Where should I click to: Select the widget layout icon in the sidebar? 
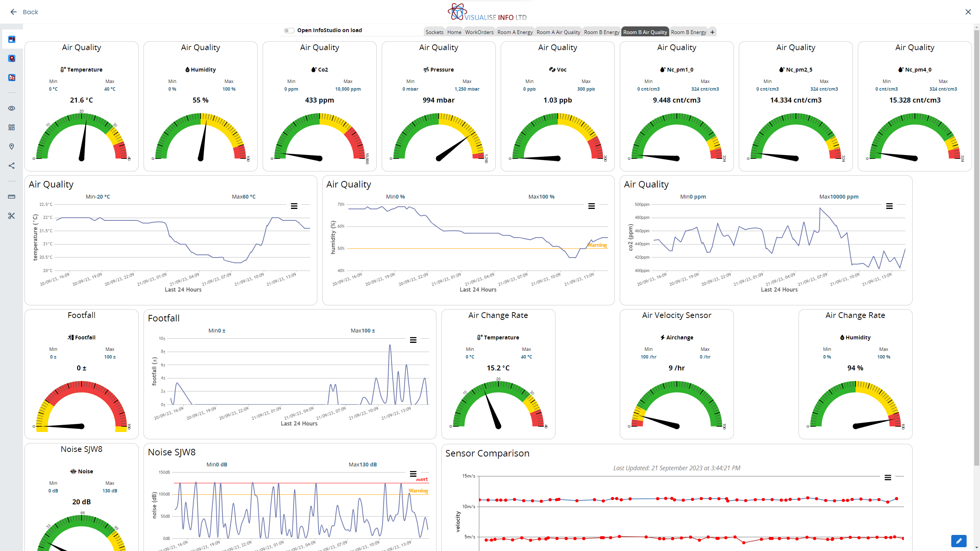coord(11,127)
